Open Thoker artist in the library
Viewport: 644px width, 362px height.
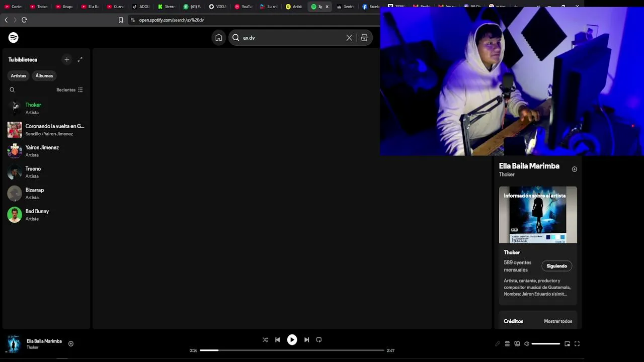click(x=46, y=109)
